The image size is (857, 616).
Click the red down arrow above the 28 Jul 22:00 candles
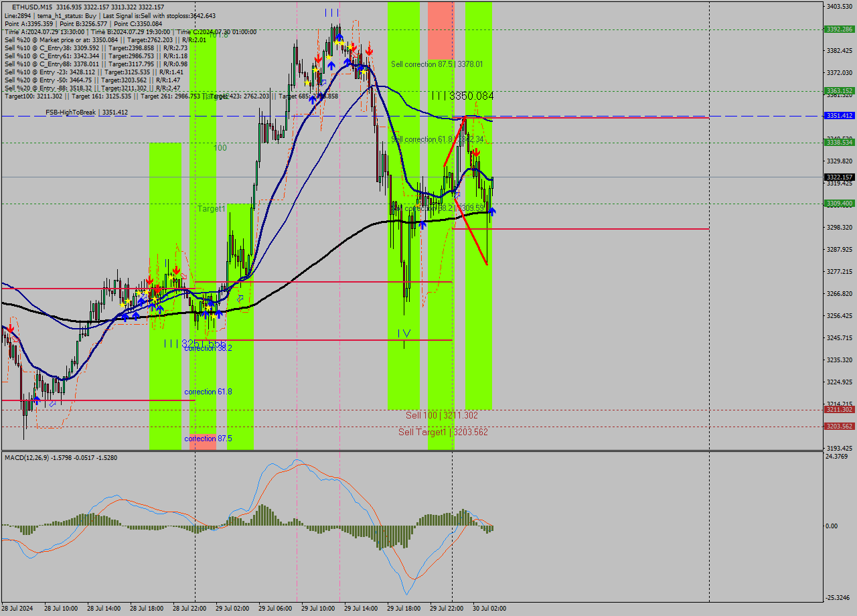point(175,271)
